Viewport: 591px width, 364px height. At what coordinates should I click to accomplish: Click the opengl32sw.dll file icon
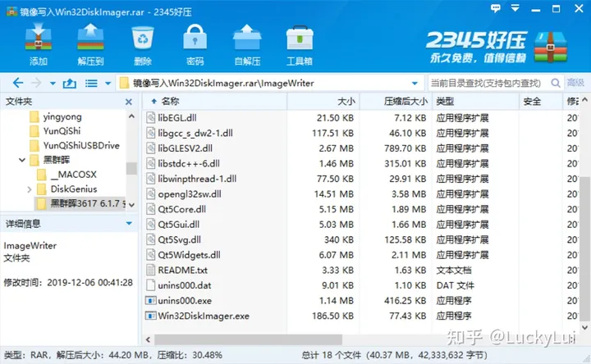coord(151,193)
